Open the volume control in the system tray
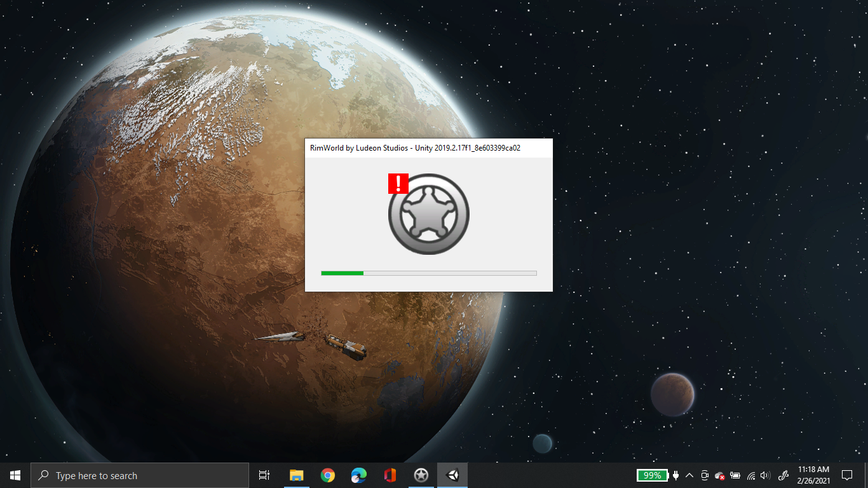This screenshot has width=868, height=488. (766, 475)
